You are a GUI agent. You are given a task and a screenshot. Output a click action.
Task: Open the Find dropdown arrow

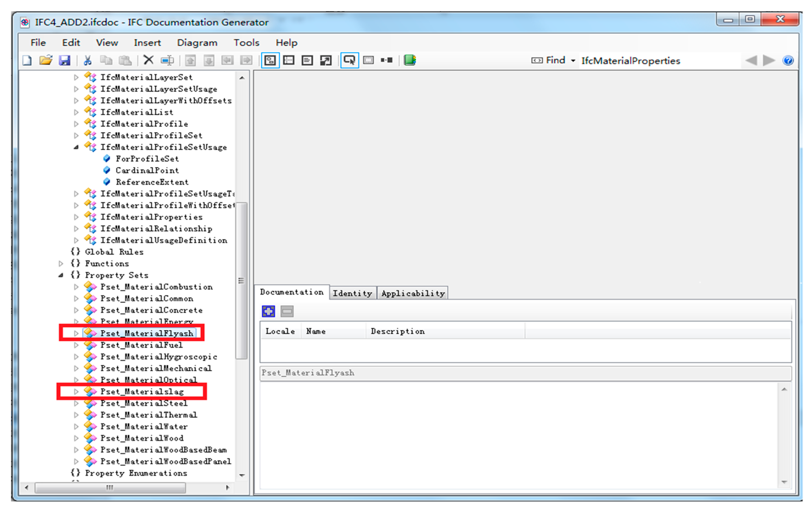573,61
